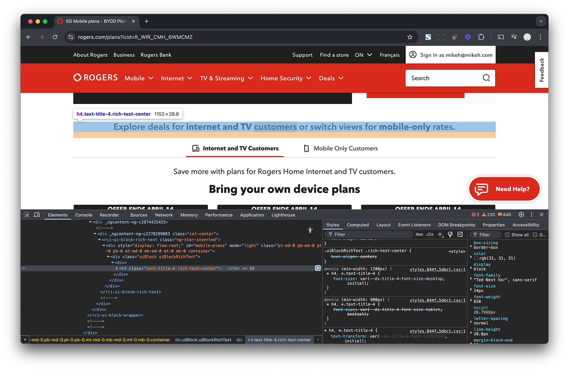569x392 pixels.
Task: Reload the Rogers page
Action: (55, 37)
